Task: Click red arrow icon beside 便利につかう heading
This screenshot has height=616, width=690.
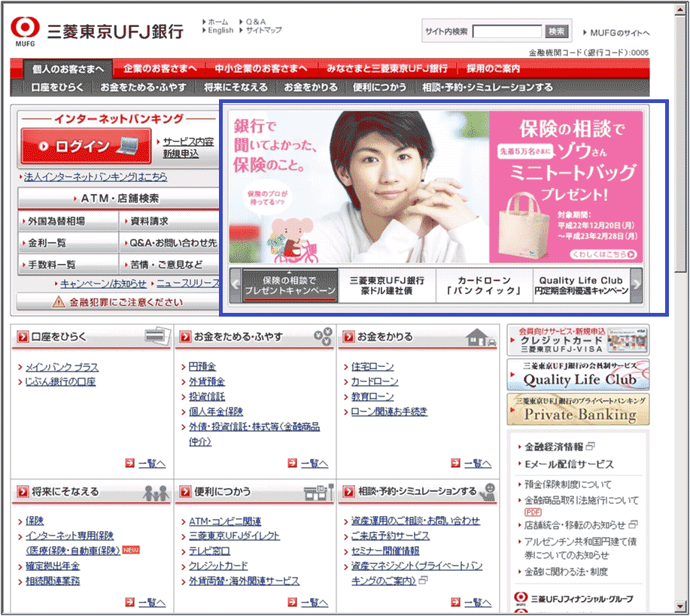Action: tap(185, 491)
